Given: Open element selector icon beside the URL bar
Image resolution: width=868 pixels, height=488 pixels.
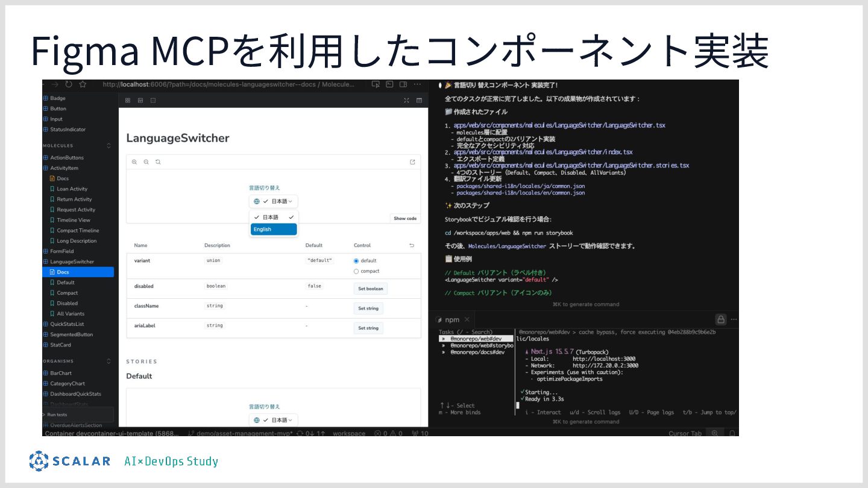Looking at the screenshot, I should (376, 84).
